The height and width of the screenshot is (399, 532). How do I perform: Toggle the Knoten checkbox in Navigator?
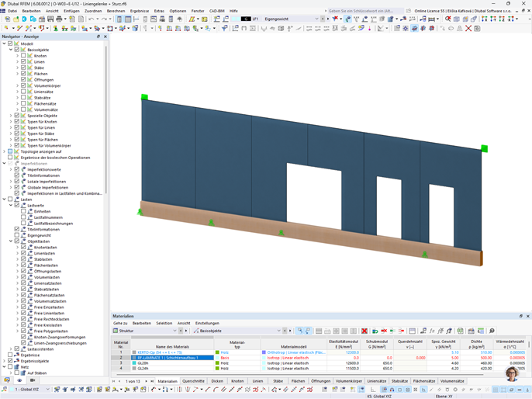pos(23,56)
